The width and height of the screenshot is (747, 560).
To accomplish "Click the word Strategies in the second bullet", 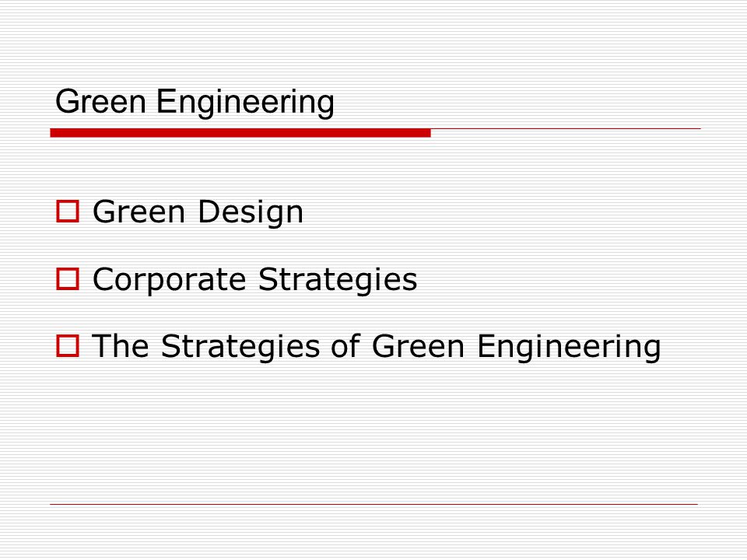I will point(338,280).
